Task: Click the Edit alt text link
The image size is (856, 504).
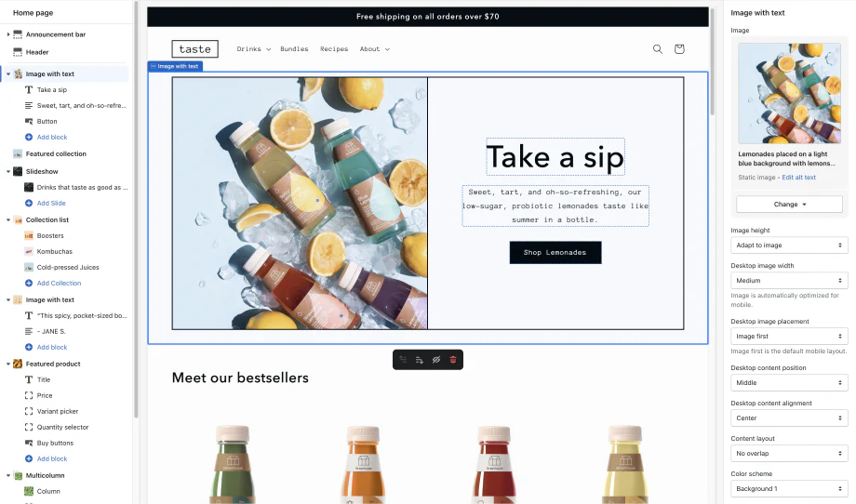Action: coord(798,178)
